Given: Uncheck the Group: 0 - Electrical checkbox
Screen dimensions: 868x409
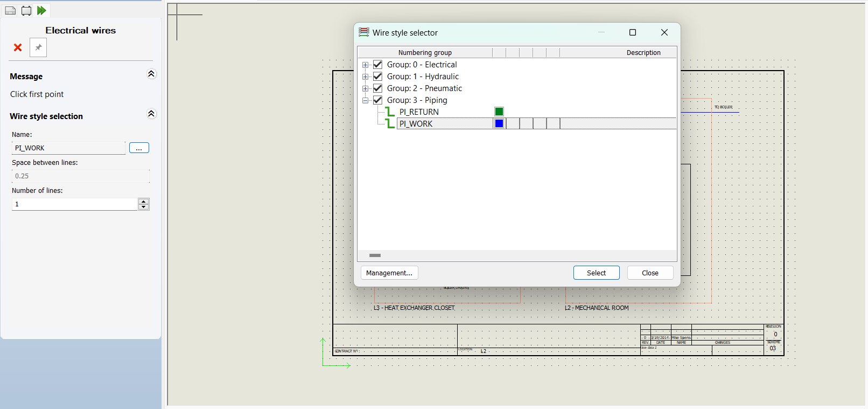Looking at the screenshot, I should [x=377, y=65].
